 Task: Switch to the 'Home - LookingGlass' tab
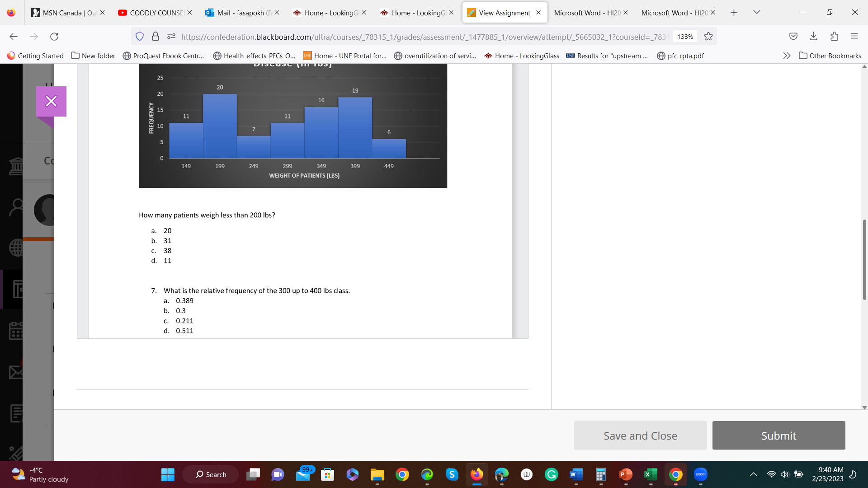point(331,13)
